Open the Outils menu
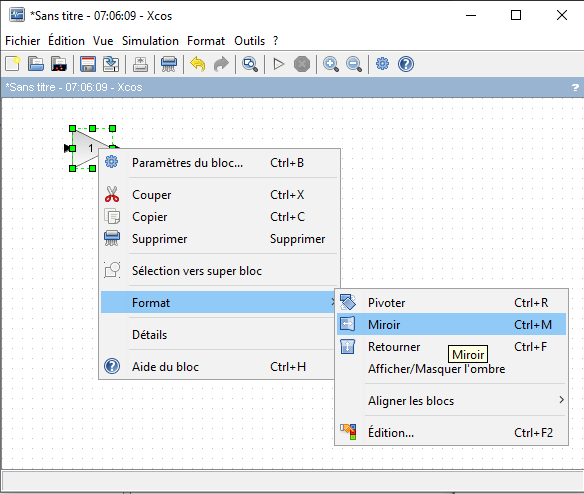Screen dimensions: 584x494 pos(250,41)
